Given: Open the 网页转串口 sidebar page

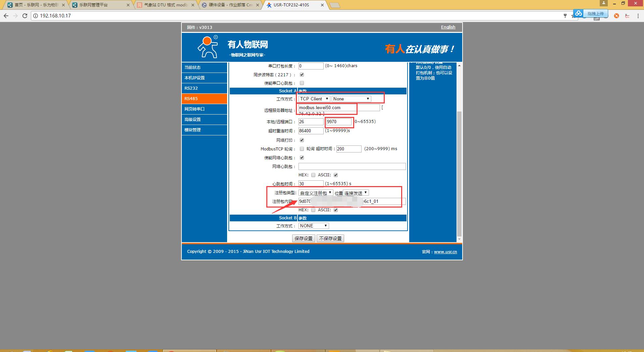Looking at the screenshot, I should [x=205, y=109].
